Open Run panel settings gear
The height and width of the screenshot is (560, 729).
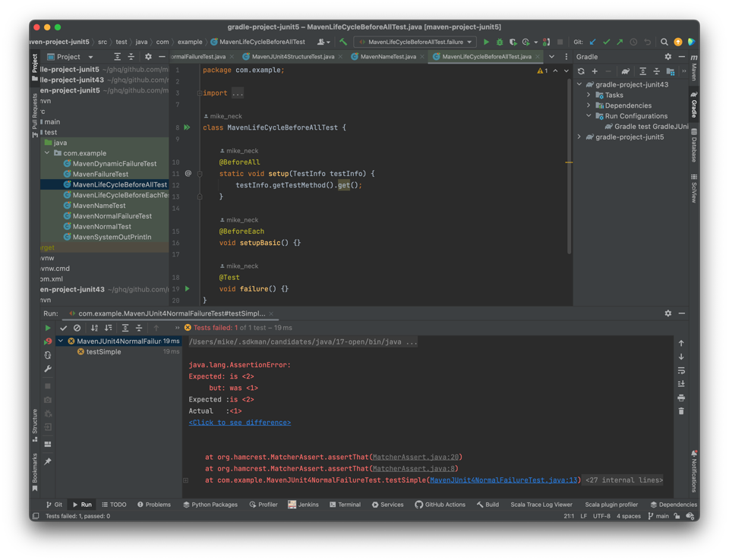coord(668,313)
